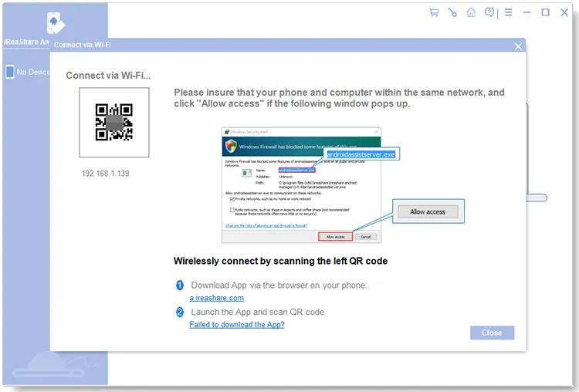Close the iReaShare main window
This screenshot has height=392, width=579.
tap(564, 12)
